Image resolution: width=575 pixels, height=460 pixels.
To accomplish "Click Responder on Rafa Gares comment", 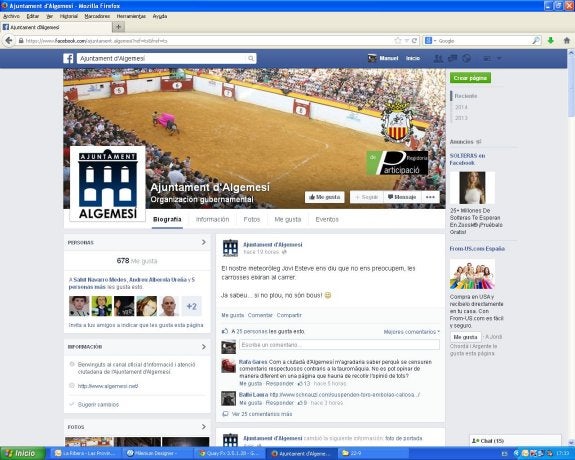I will pyautogui.click(x=279, y=383).
